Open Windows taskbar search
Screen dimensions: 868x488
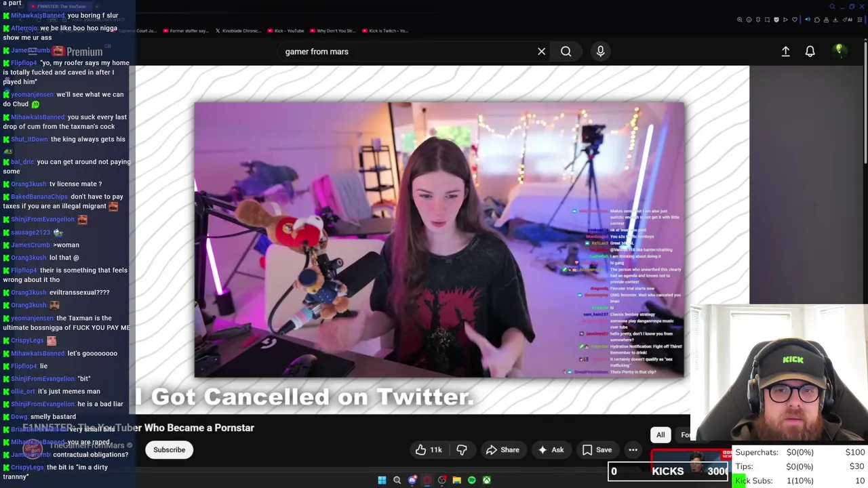(x=397, y=481)
